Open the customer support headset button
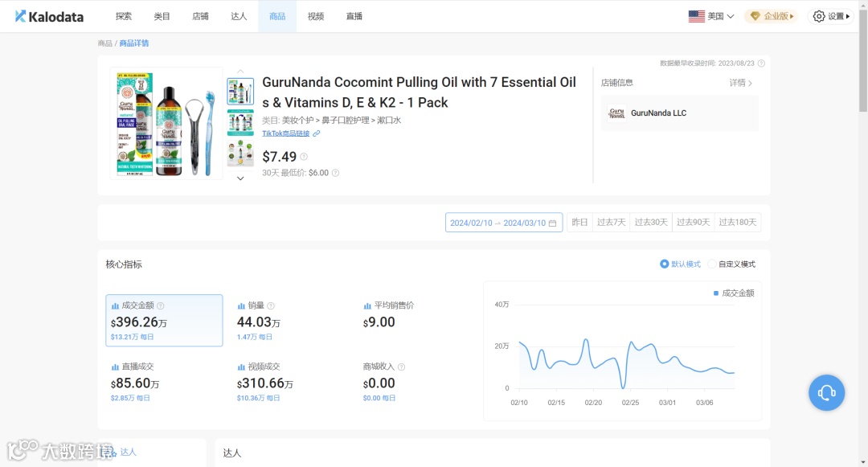 (826, 393)
